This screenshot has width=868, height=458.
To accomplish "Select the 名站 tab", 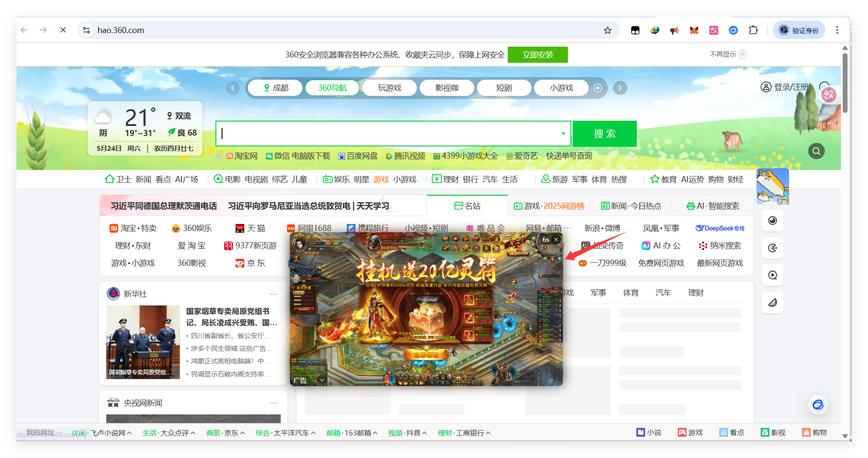I will pyautogui.click(x=467, y=206).
